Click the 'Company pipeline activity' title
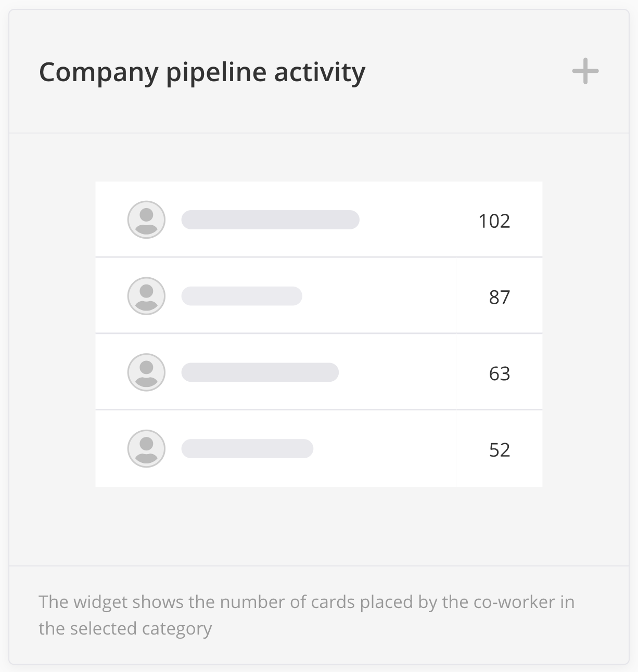This screenshot has width=638, height=672. (x=202, y=72)
